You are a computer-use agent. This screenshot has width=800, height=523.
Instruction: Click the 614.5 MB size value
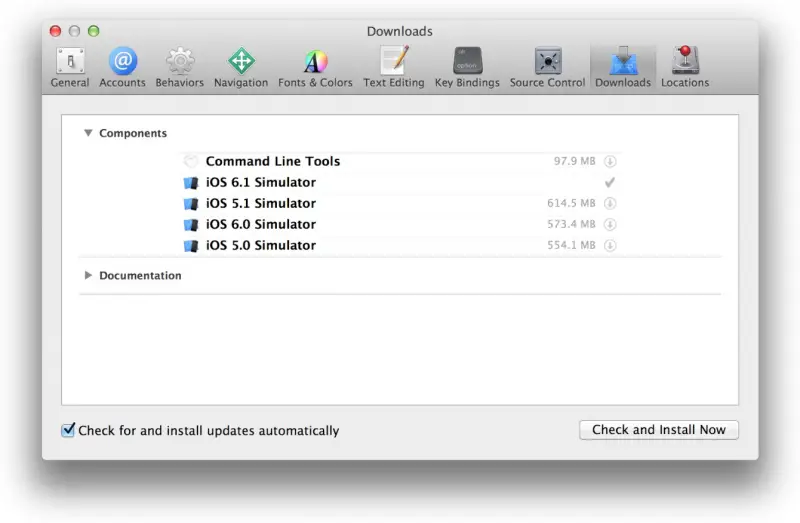571,203
